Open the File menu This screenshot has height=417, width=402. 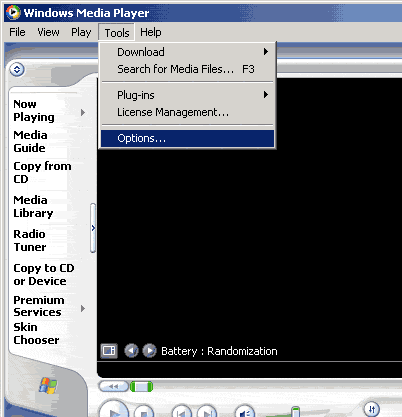pyautogui.click(x=17, y=32)
